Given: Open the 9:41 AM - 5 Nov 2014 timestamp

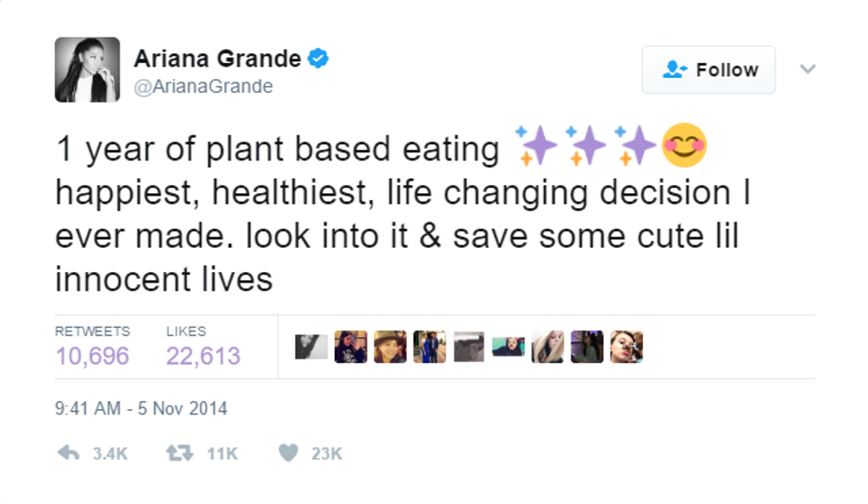Looking at the screenshot, I should 141,409.
